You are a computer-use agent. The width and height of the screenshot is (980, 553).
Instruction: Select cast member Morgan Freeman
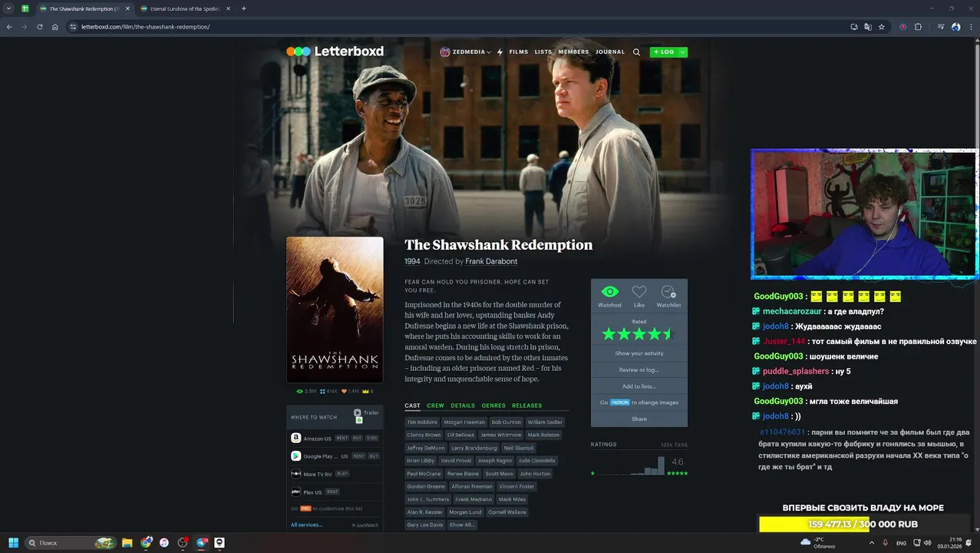464,422
